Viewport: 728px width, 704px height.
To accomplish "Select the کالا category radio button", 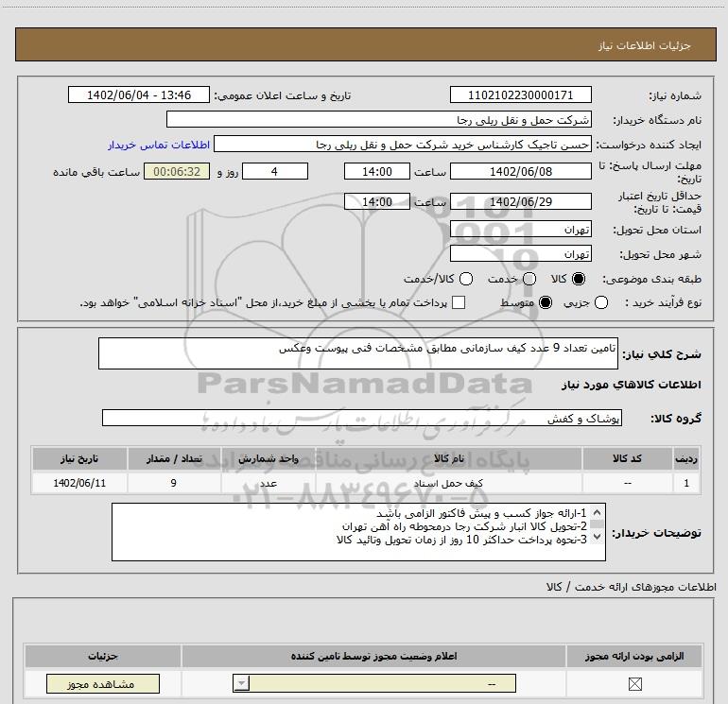I will point(579,279).
